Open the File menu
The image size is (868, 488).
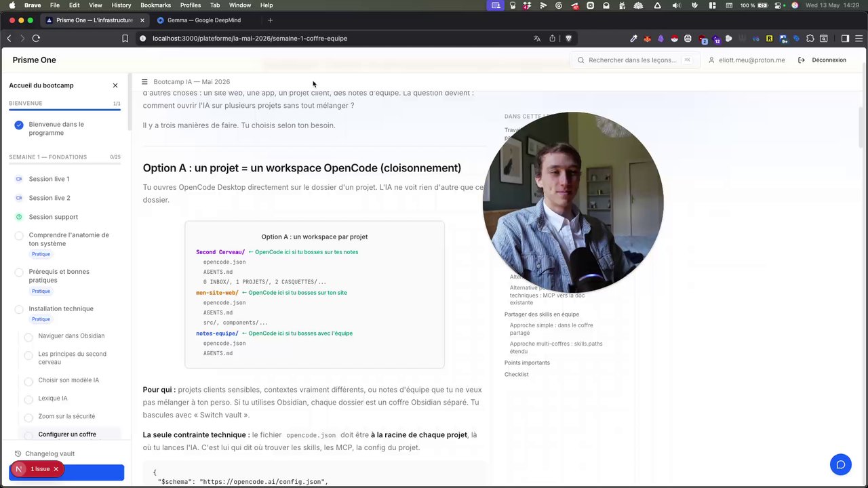(55, 5)
